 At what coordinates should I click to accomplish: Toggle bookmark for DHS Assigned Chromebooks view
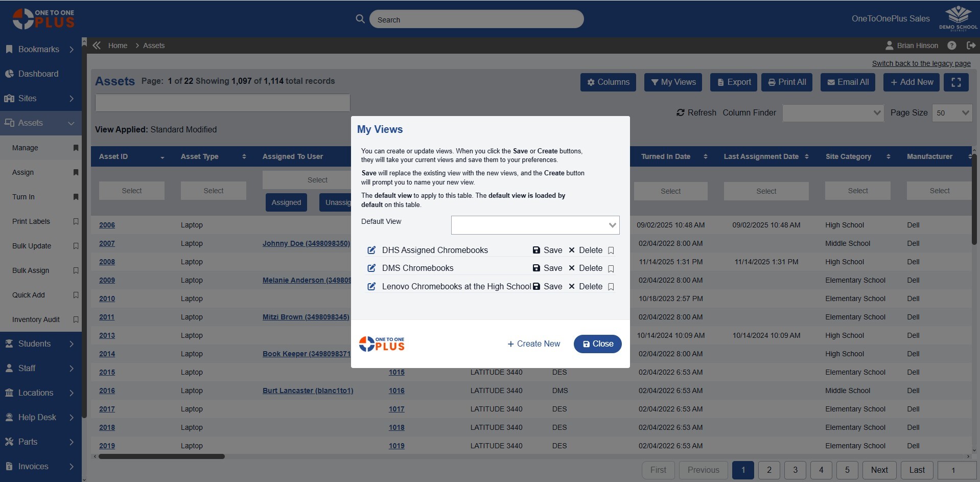coord(611,250)
